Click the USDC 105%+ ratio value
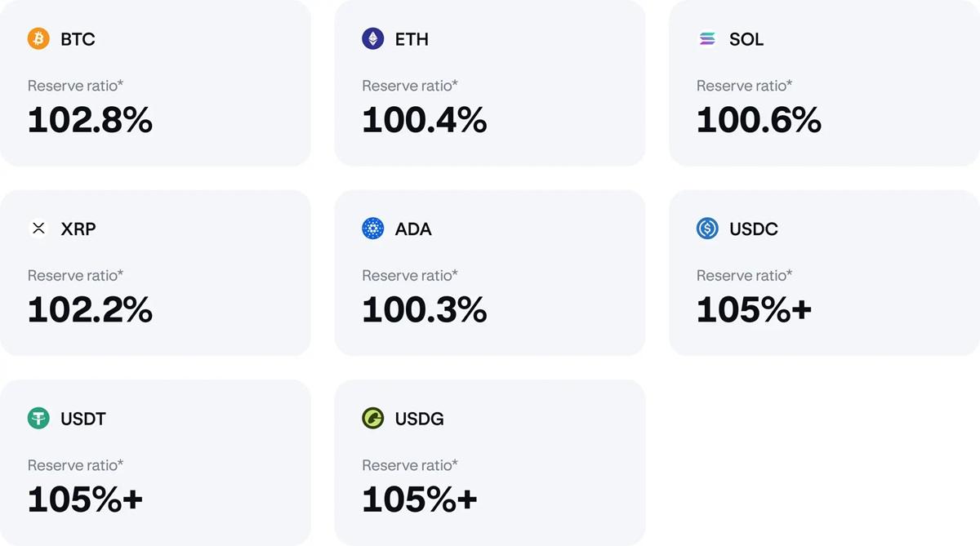Image resolution: width=980 pixels, height=546 pixels. tap(755, 310)
